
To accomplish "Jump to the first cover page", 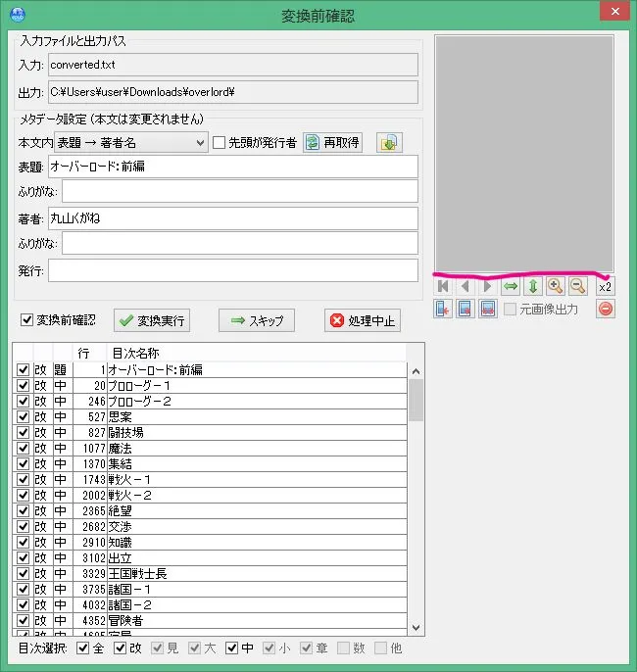I will (443, 286).
